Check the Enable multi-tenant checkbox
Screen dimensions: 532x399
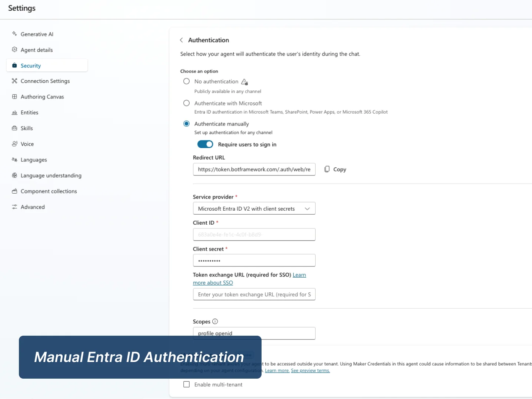186,384
